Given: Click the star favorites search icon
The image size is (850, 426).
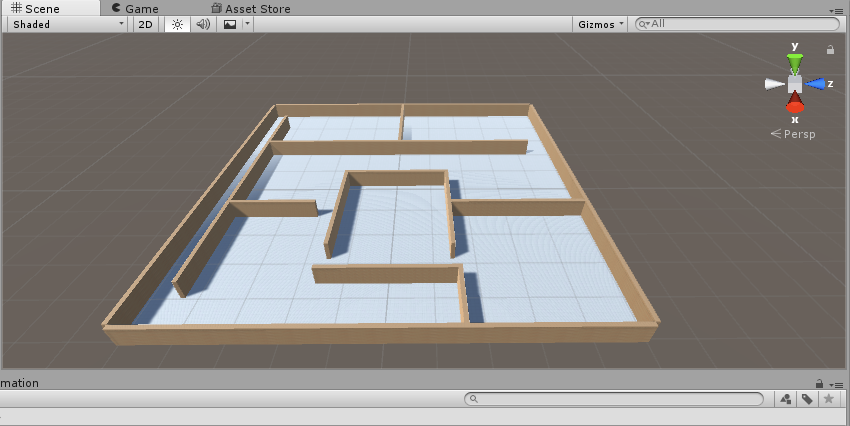Looking at the screenshot, I should point(828,399).
